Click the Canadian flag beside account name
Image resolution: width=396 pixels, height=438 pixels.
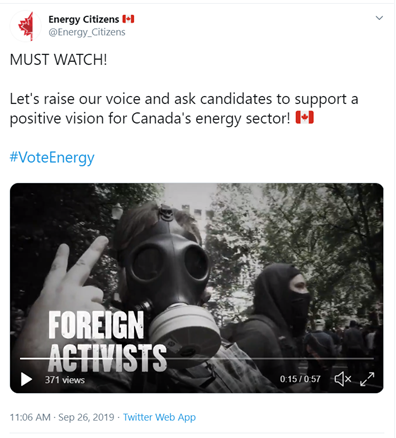click(128, 19)
